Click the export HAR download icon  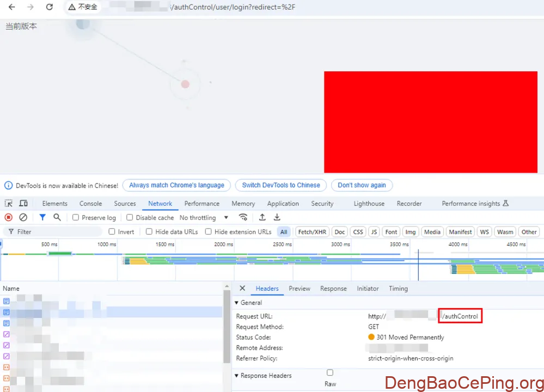pos(277,217)
